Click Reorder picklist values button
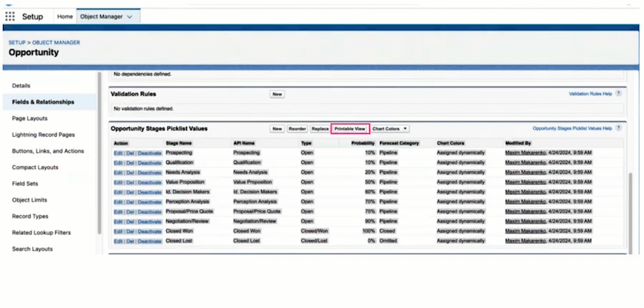The image size is (644, 308). [x=297, y=129]
